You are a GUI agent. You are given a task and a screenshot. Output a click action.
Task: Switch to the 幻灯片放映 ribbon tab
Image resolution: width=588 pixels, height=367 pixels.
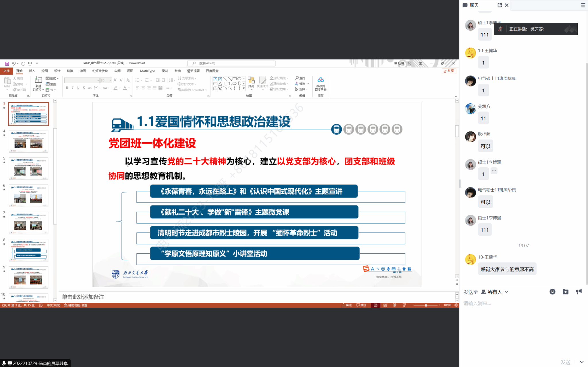point(100,71)
